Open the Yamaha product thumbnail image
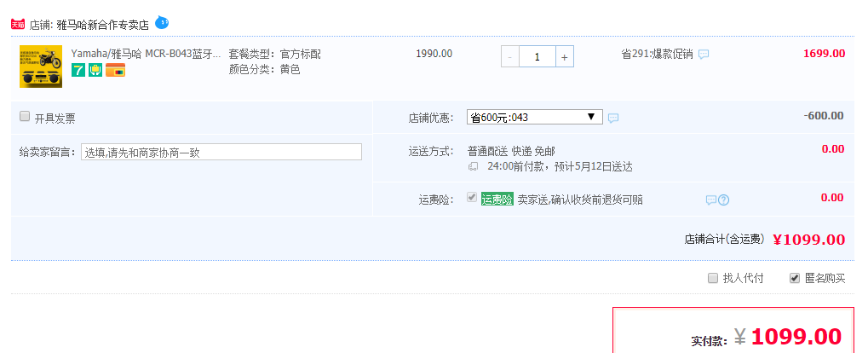This screenshot has height=353, width=868. (41, 67)
